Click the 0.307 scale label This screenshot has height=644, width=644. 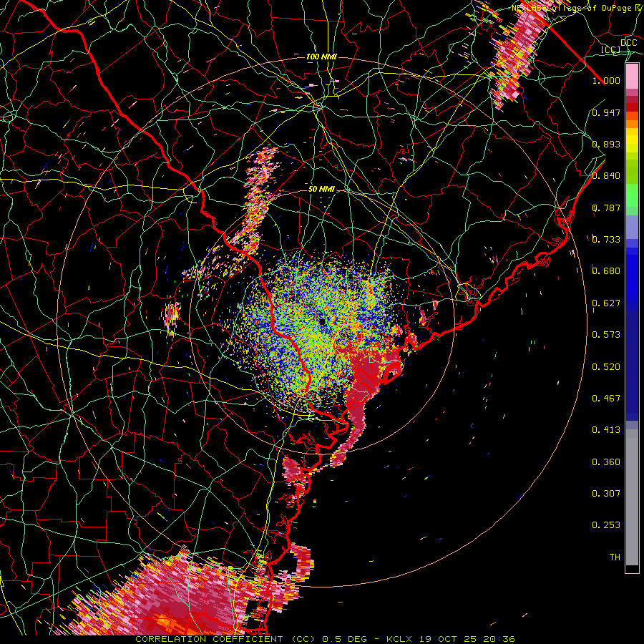coord(606,493)
